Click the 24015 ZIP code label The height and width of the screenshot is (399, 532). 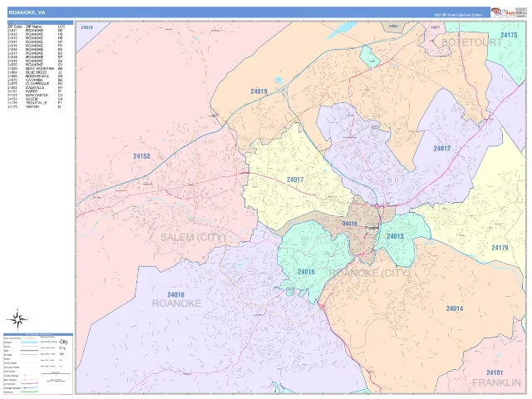pyautogui.click(x=306, y=272)
